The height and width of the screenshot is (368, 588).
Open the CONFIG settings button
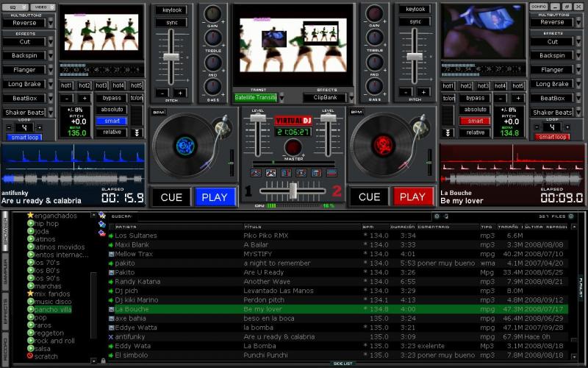click(x=539, y=7)
